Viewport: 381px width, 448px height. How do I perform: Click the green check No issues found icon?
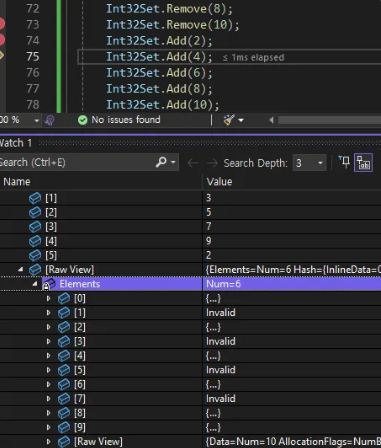pos(82,120)
